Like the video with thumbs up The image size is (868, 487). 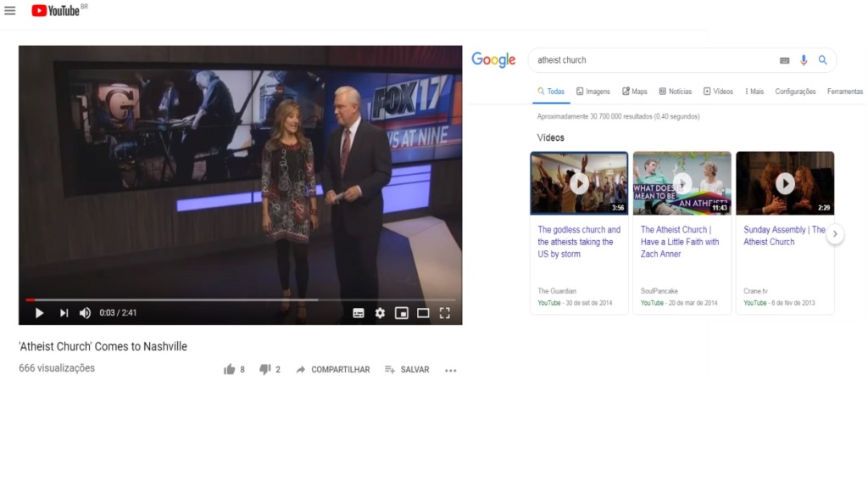pos(229,370)
